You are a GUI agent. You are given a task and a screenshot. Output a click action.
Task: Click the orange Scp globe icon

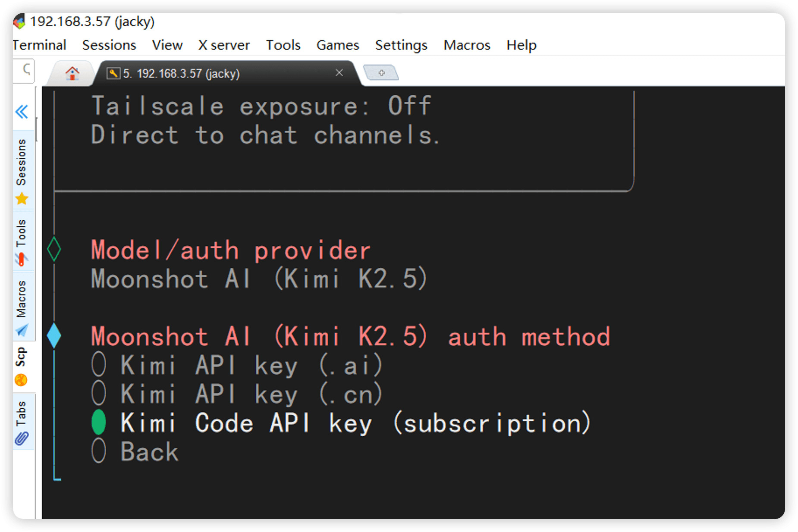[21, 380]
